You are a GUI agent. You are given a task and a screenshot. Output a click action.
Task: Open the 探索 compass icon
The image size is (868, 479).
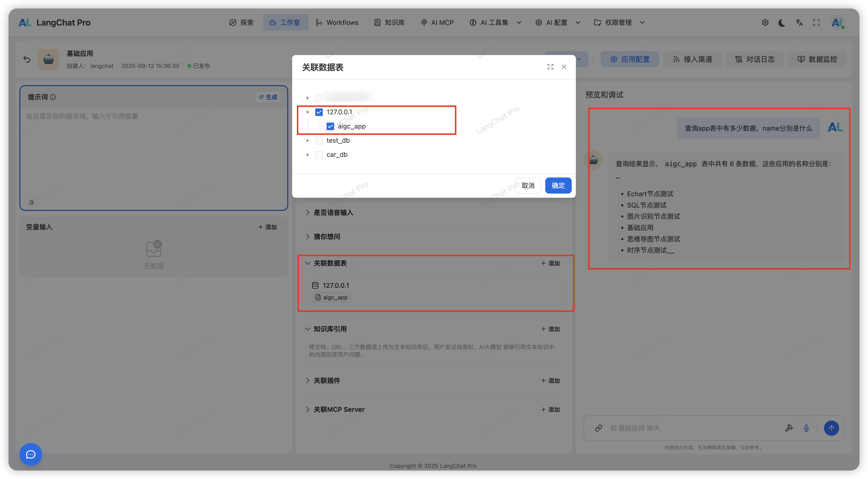(233, 22)
